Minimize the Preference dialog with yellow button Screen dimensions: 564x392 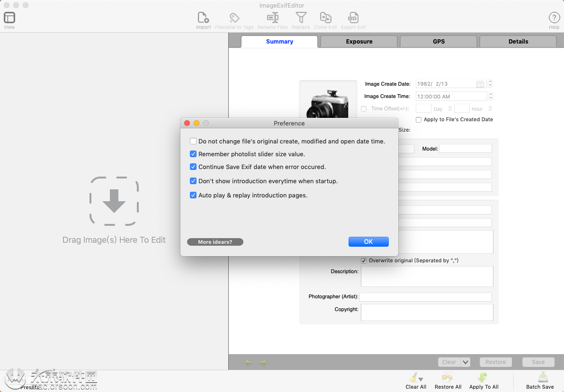tap(197, 123)
